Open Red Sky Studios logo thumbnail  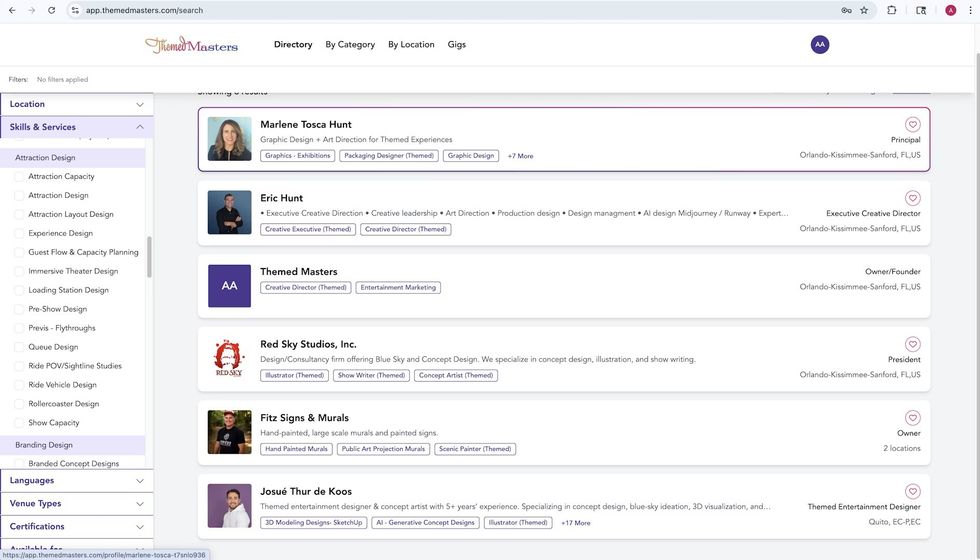click(229, 359)
